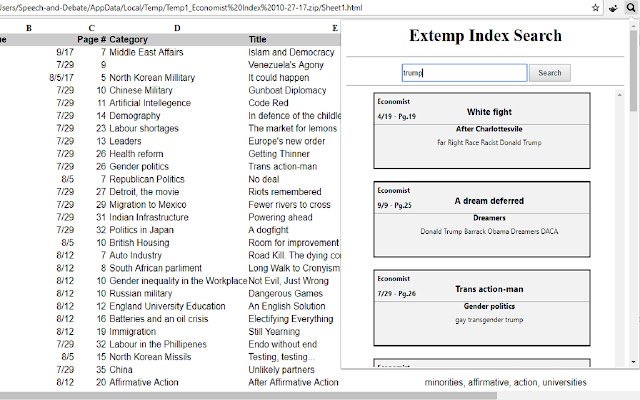Image resolution: width=640 pixels, height=400 pixels.
Task: Click '4/19 - Pg.19' in first result
Action: tap(396, 116)
